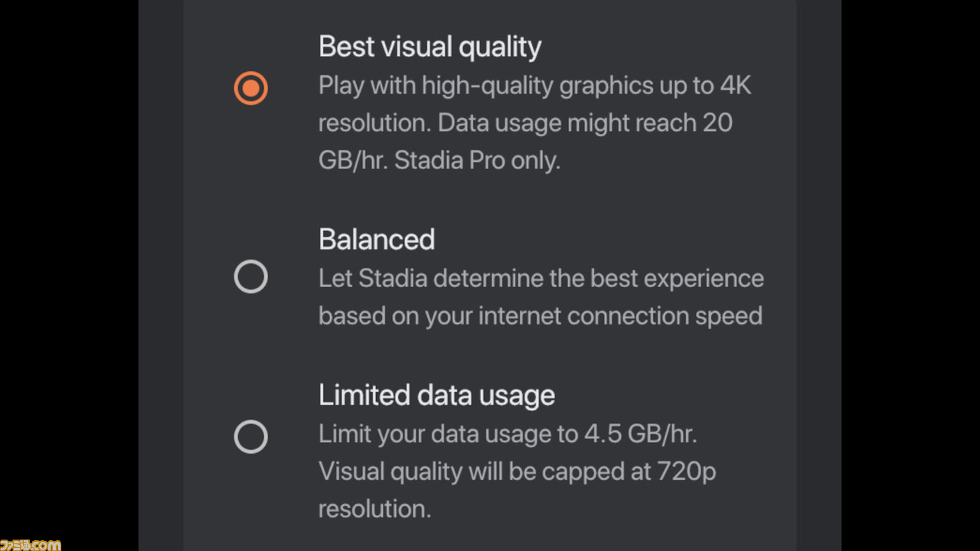Choose the Limited data usage radio button
This screenshot has width=980, height=551.
point(251,437)
